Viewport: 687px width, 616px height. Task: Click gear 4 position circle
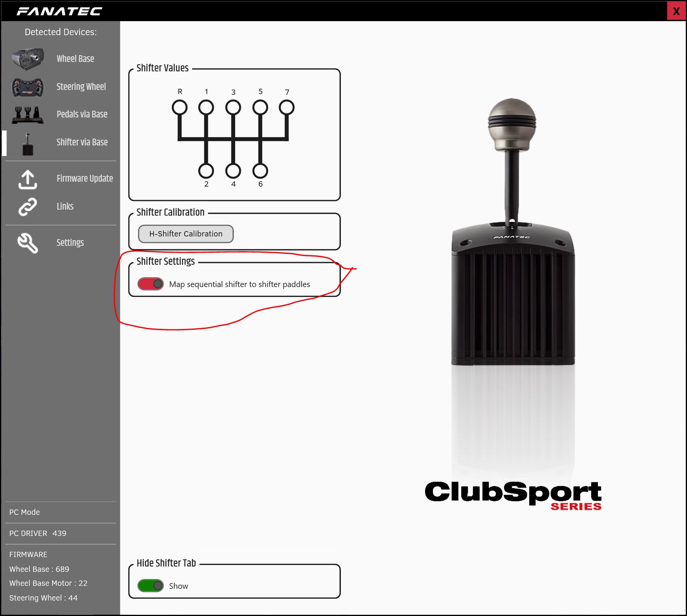click(233, 171)
